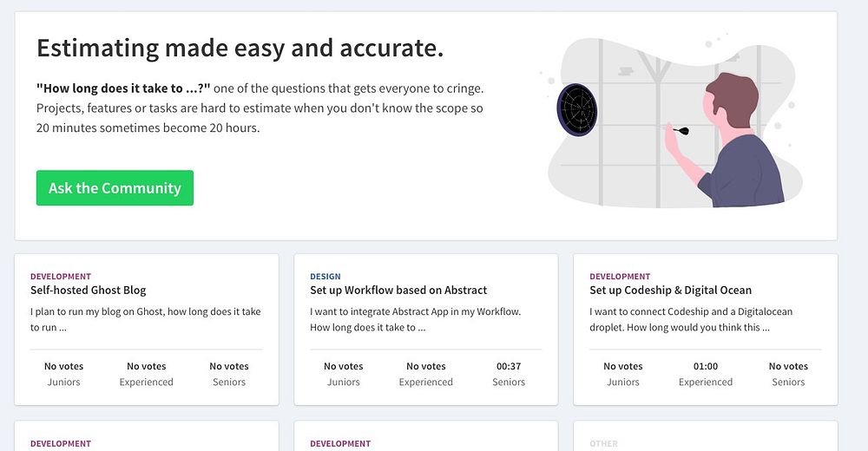This screenshot has width=868, height=451.
Task: Click the dartboard in the hero illustration
Action: (x=576, y=108)
